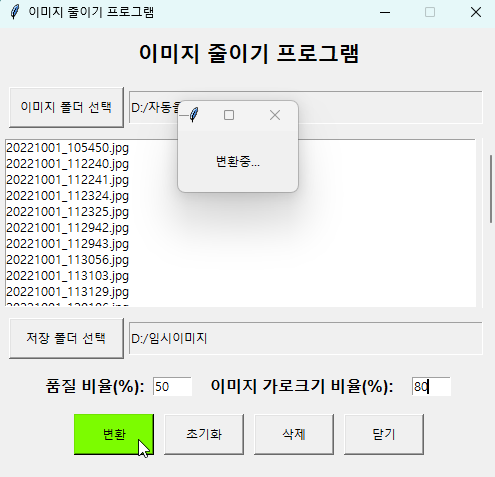
Task: Maximize the 변환중... popup dialog
Action: coord(229,115)
